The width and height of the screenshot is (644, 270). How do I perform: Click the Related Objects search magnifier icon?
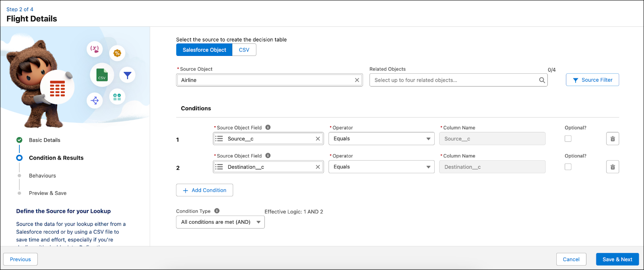[x=542, y=80]
